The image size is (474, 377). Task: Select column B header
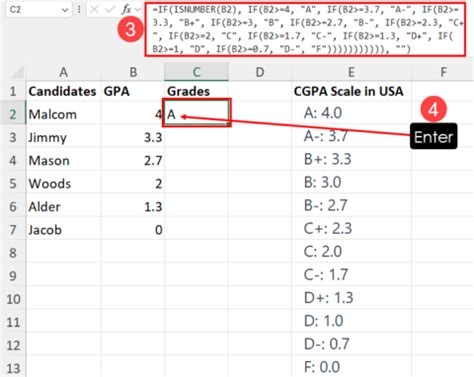coord(133,72)
